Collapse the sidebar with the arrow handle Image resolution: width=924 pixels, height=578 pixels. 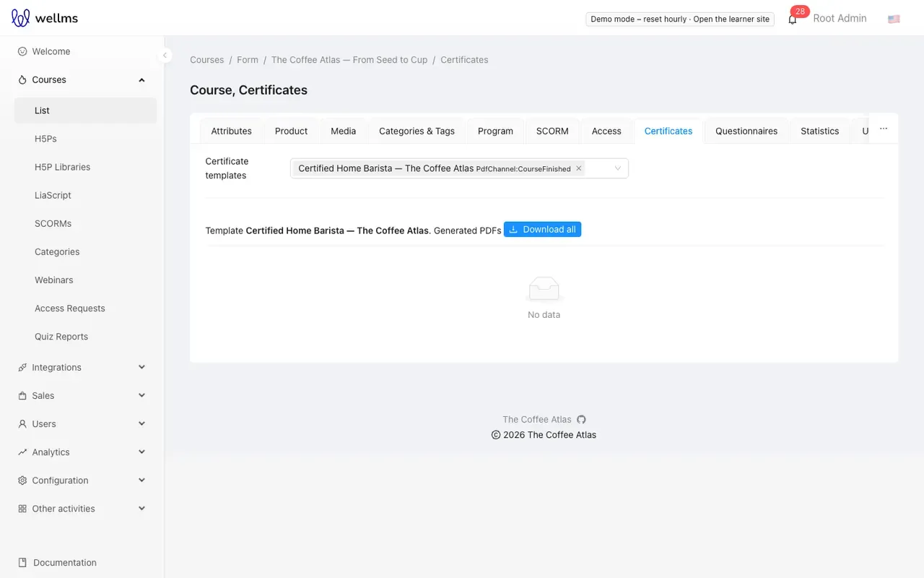[x=165, y=55]
